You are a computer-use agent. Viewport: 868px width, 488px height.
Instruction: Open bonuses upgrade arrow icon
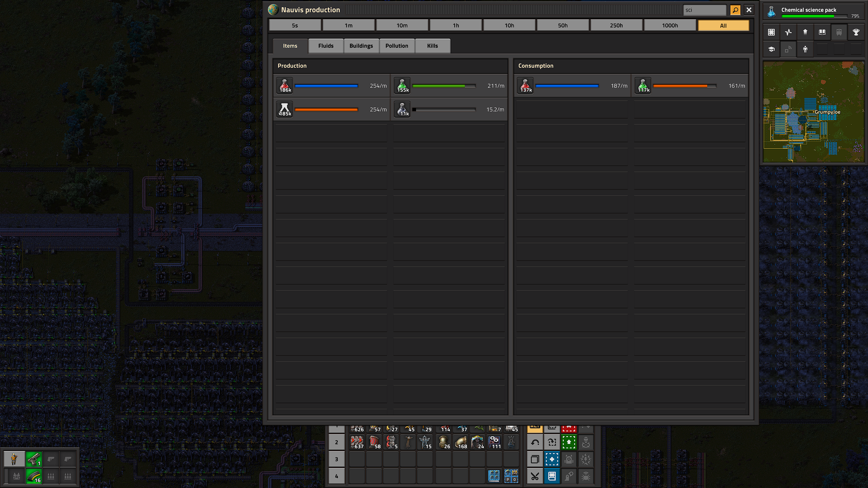tap(805, 32)
